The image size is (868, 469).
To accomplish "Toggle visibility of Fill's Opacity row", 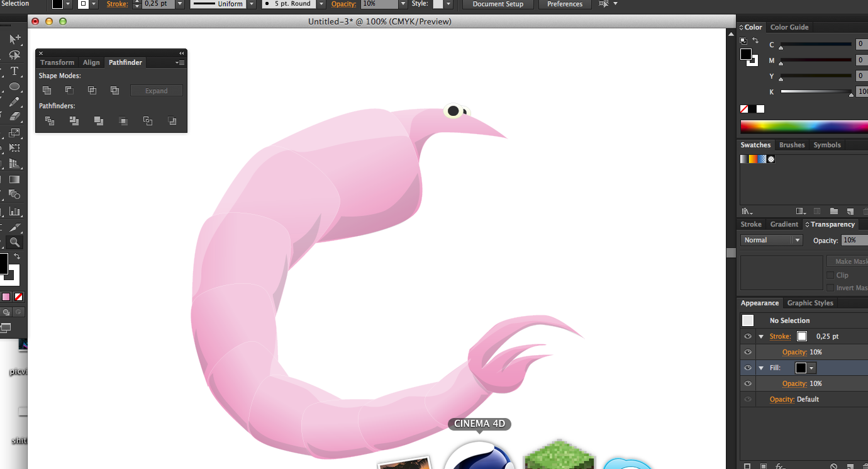I will coord(748,383).
